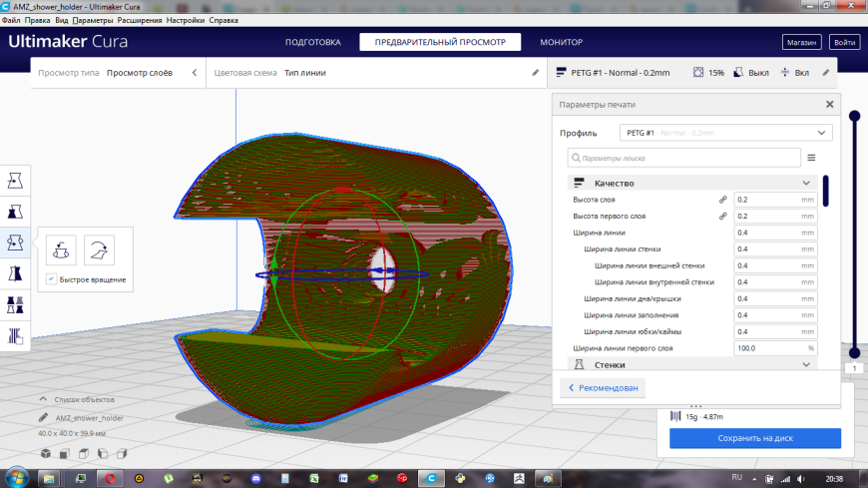The image size is (868, 488).
Task: Switch to the ПОДГОТОВКА tab
Action: [312, 42]
